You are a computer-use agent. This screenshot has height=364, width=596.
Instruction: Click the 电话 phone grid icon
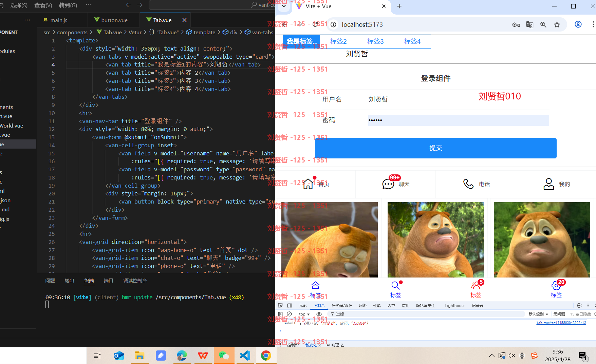point(468,184)
